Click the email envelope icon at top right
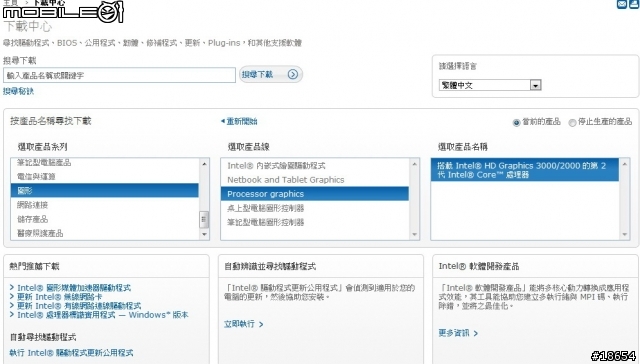640x364 pixels. click(x=622, y=4)
